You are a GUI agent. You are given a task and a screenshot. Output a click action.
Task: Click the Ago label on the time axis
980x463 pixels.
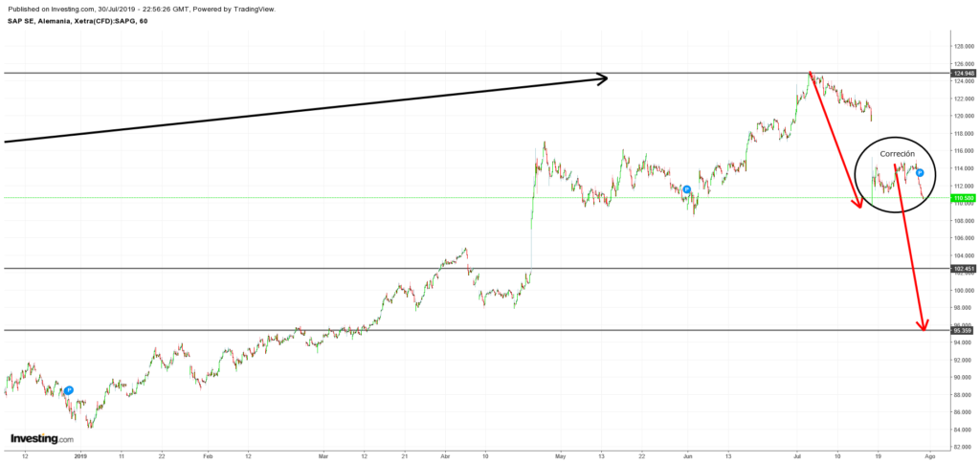929,456
